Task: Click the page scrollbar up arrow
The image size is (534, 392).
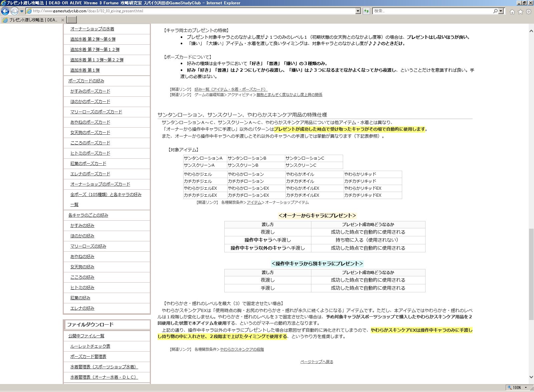Action: pyautogui.click(x=531, y=31)
